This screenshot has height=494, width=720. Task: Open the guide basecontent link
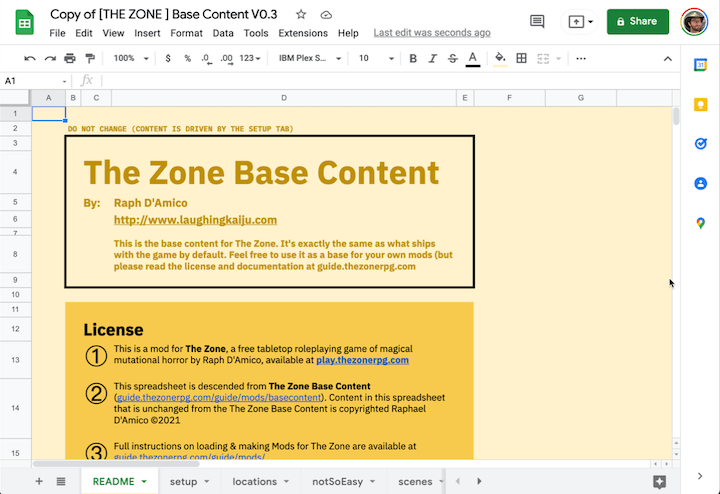click(x=219, y=398)
